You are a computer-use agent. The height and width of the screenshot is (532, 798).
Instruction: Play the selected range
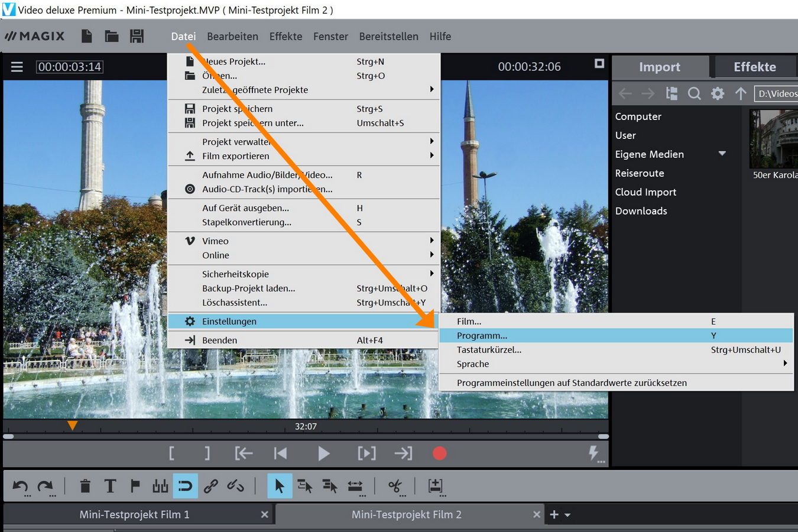tap(366, 453)
